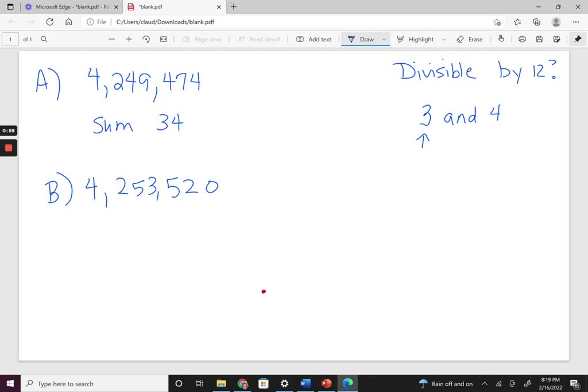The height and width of the screenshot is (392, 588).
Task: Open the Edge settings menu via ellipsis
Action: coord(576,21)
